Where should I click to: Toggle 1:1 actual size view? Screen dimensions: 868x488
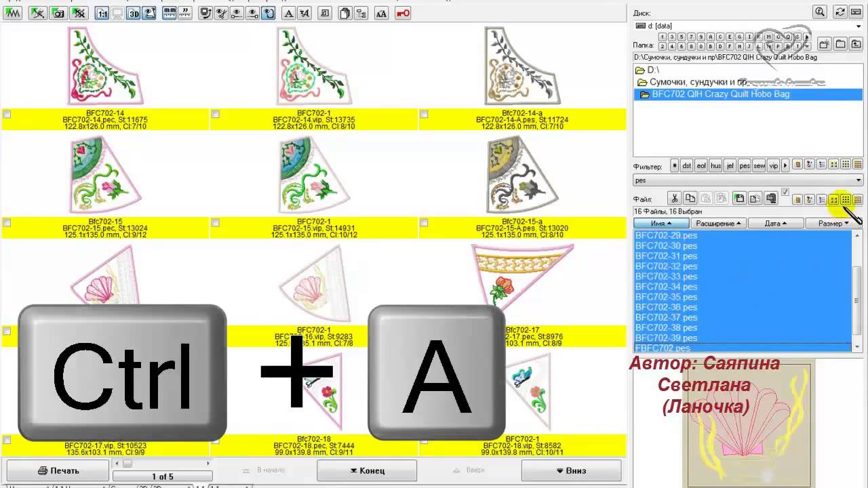(x=102, y=14)
